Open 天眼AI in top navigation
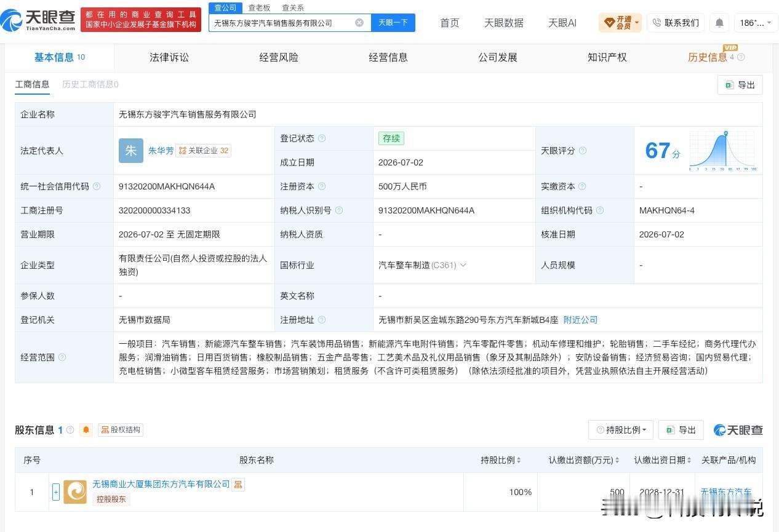 [562, 23]
